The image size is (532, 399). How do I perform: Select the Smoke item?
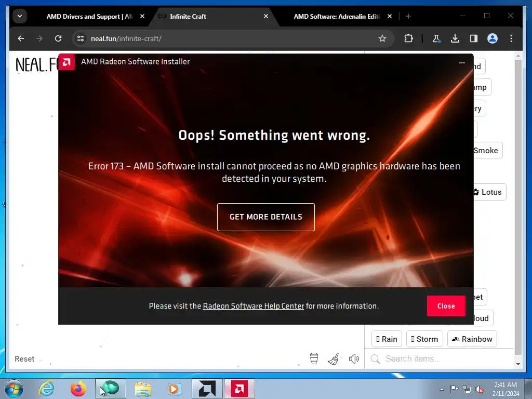(488, 150)
